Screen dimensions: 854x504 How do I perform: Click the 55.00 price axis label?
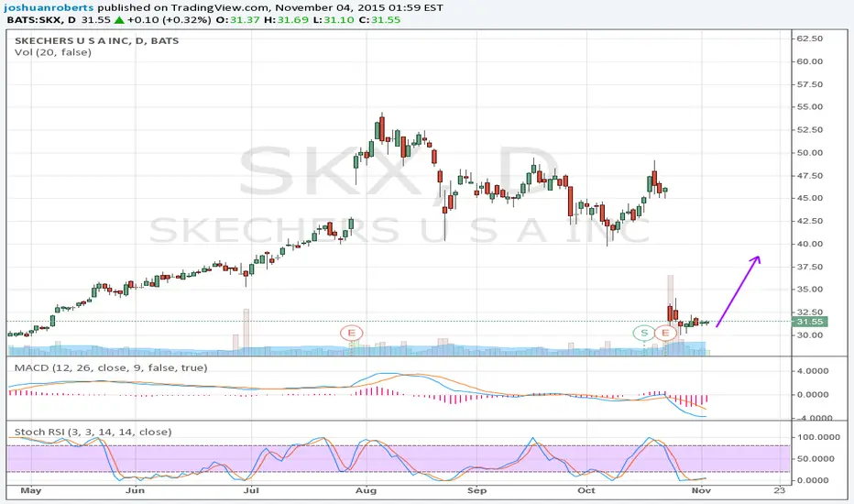810,107
